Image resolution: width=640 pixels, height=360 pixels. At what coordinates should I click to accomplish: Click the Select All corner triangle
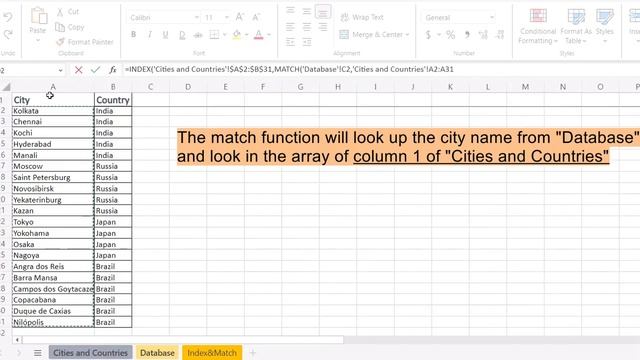(x=6, y=87)
